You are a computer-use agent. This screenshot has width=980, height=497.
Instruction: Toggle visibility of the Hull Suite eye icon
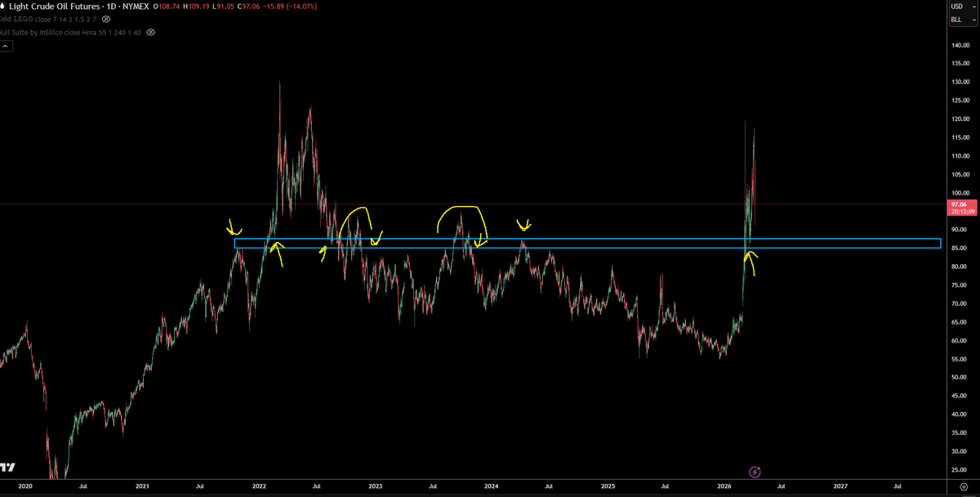coord(149,32)
